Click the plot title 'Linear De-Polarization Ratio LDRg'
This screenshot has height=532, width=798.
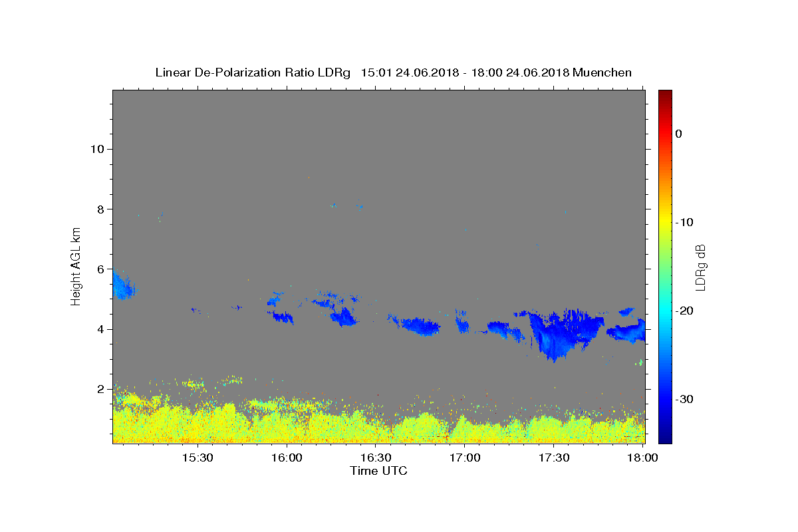point(253,72)
